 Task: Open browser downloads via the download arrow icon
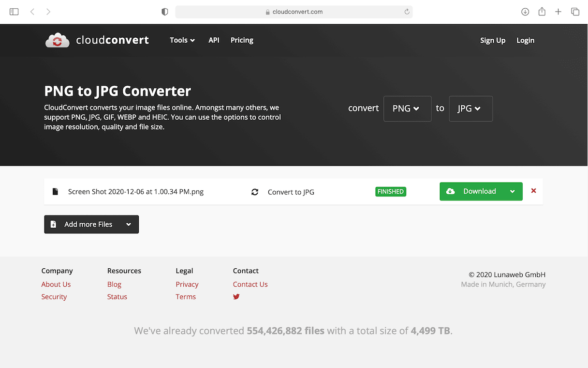click(525, 11)
